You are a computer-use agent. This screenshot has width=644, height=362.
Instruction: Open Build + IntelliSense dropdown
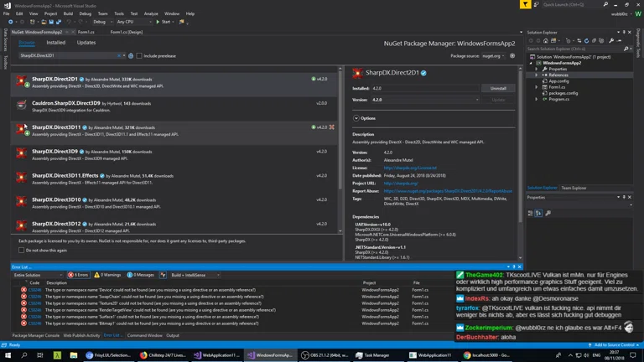click(x=195, y=275)
